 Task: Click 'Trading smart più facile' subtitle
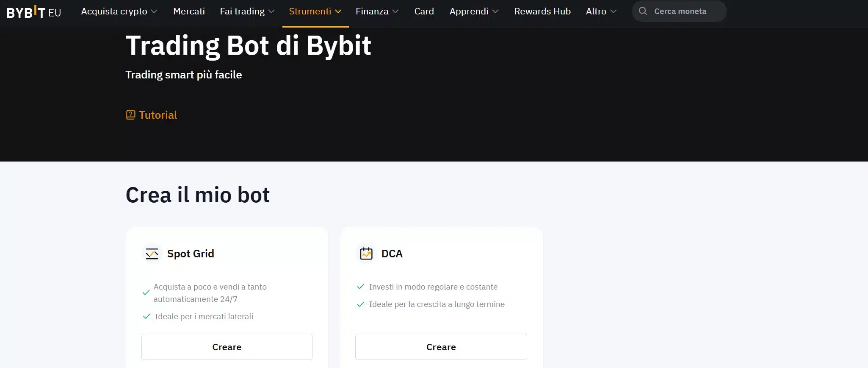pos(184,75)
